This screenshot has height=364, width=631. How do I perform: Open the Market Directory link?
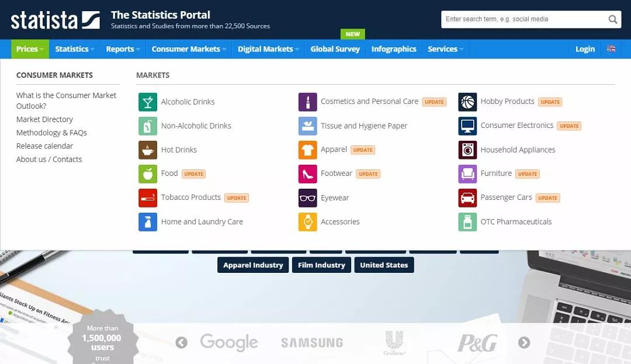coord(44,119)
